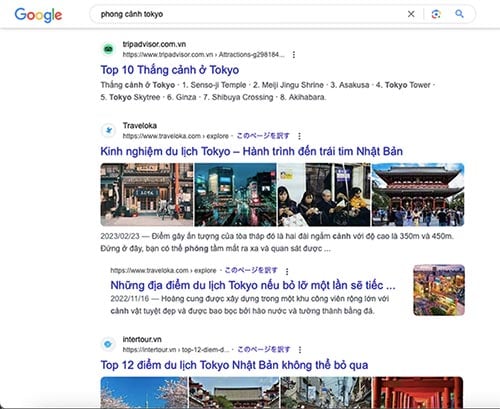
Task: Click the Google logo
Action: [x=38, y=15]
